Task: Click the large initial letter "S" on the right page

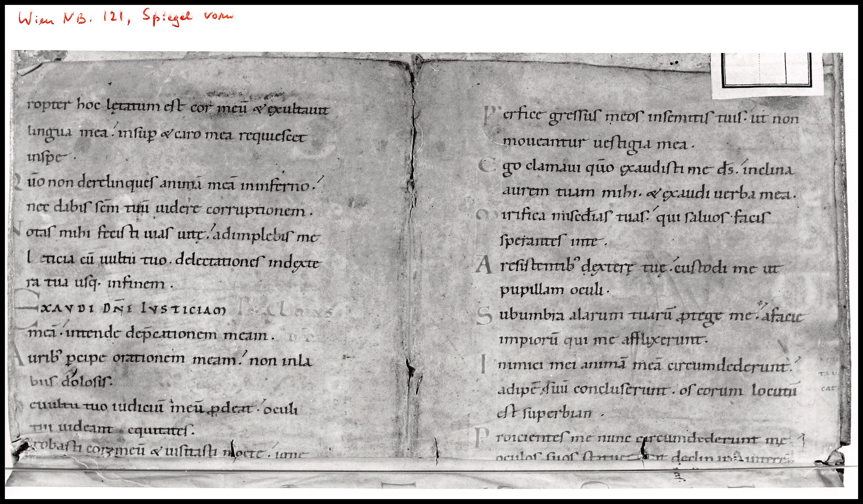Action: 484,316
